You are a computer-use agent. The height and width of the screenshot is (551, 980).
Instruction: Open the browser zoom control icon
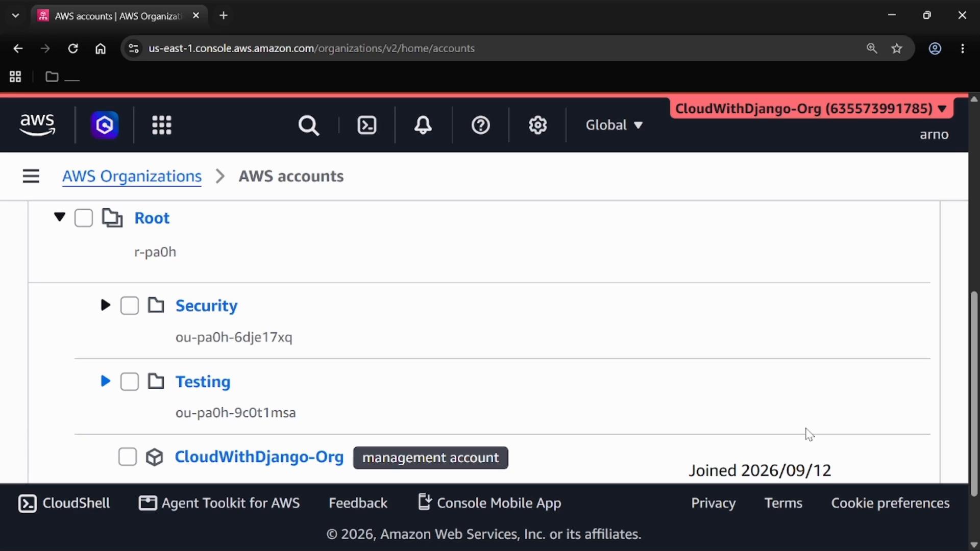coord(872,48)
